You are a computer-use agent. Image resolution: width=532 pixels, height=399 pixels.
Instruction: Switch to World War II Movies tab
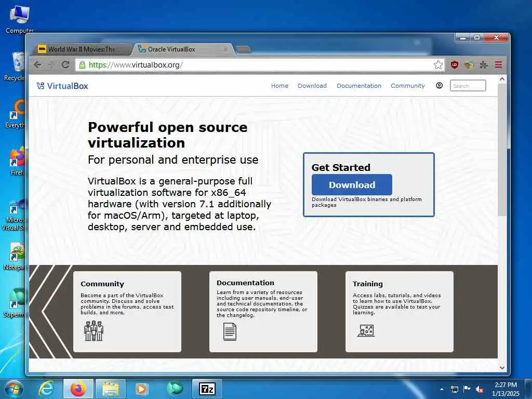point(82,49)
